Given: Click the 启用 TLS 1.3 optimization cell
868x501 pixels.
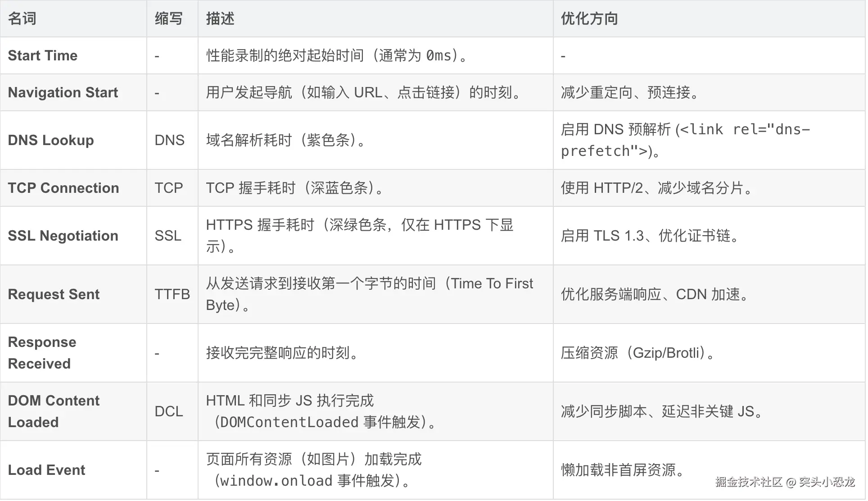Looking at the screenshot, I should coord(649,236).
